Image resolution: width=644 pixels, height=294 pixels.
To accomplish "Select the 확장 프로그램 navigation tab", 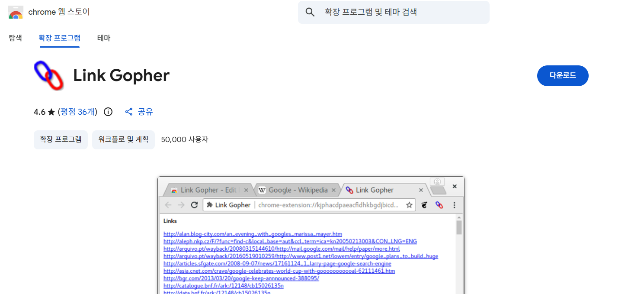I will 59,38.
